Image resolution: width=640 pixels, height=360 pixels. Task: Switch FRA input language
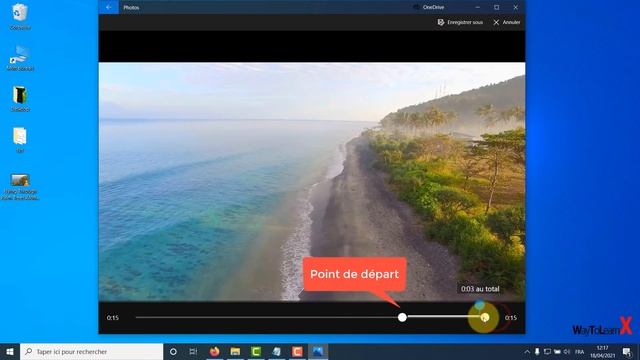(580, 352)
